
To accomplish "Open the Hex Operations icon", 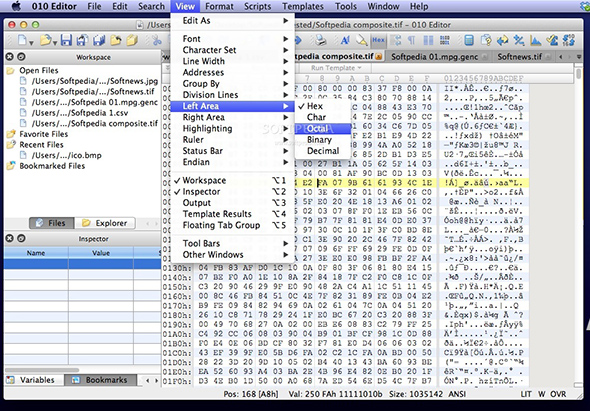I will 519,40.
